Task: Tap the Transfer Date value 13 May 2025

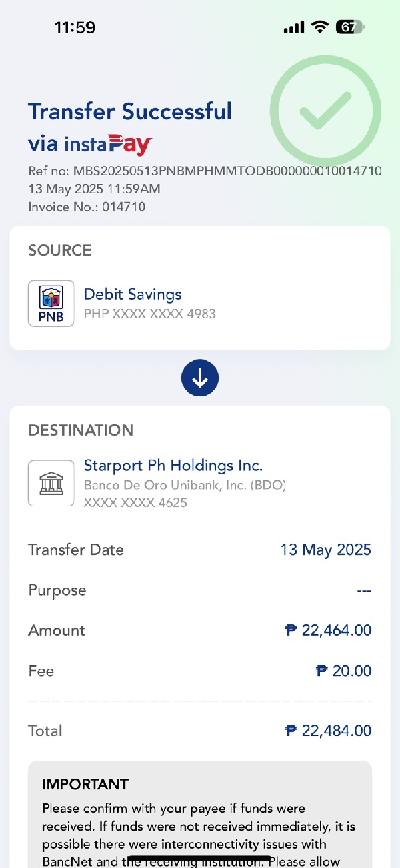Action: (325, 550)
